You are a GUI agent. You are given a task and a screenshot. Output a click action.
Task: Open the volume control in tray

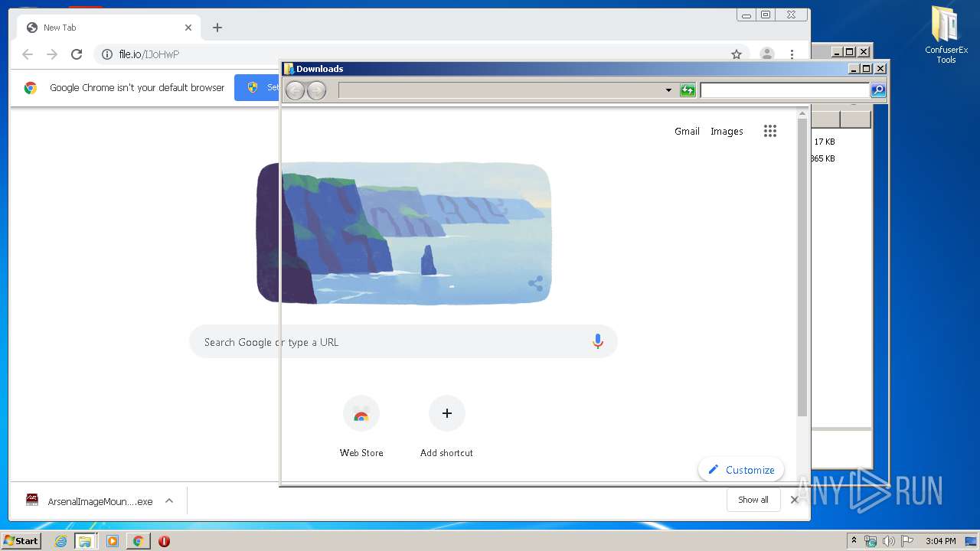pyautogui.click(x=889, y=541)
